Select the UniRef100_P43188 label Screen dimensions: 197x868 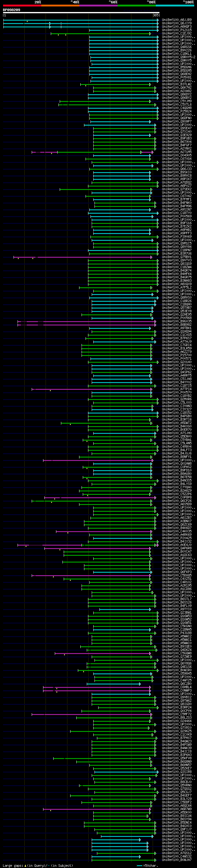(177, 633)
